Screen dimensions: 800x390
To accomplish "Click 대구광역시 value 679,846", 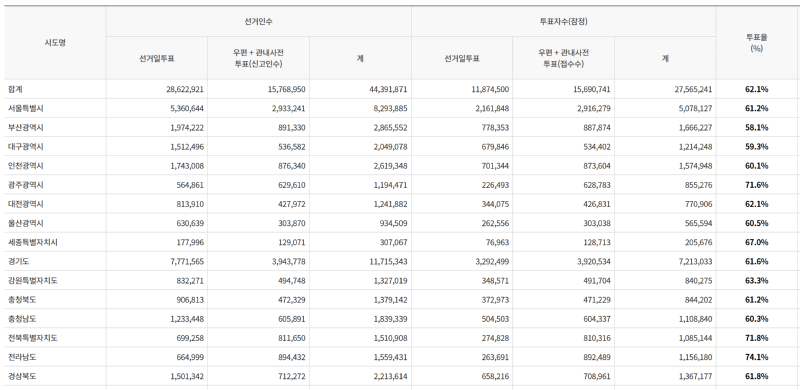I will click(x=495, y=147).
